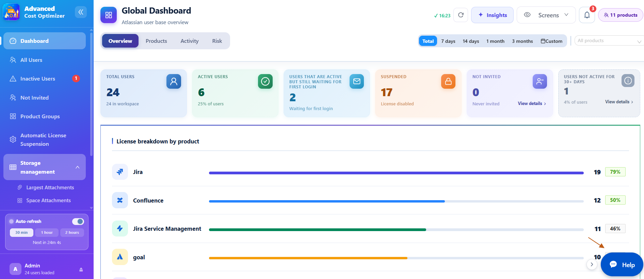Click the Jira license usage progress bar
The image size is (644, 279).
(x=396, y=173)
